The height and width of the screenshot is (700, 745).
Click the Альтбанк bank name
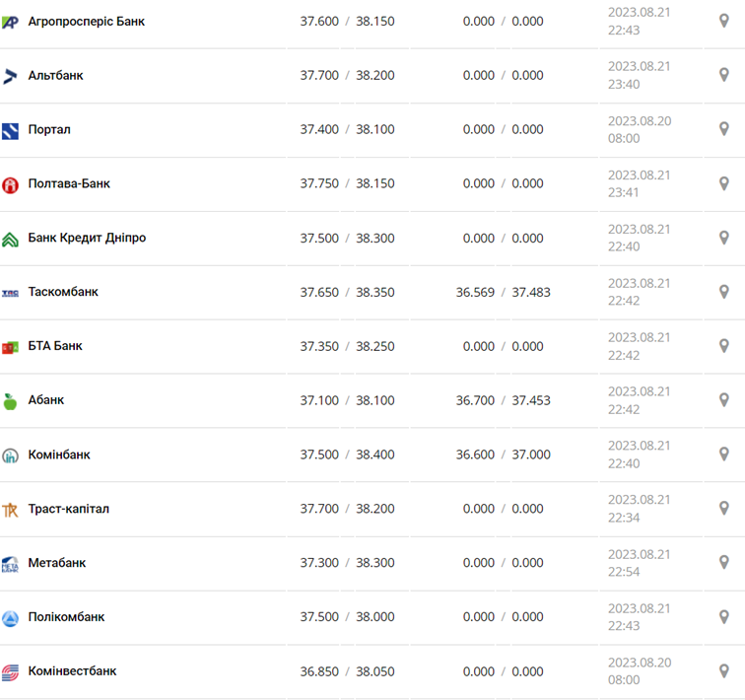pyautogui.click(x=55, y=75)
